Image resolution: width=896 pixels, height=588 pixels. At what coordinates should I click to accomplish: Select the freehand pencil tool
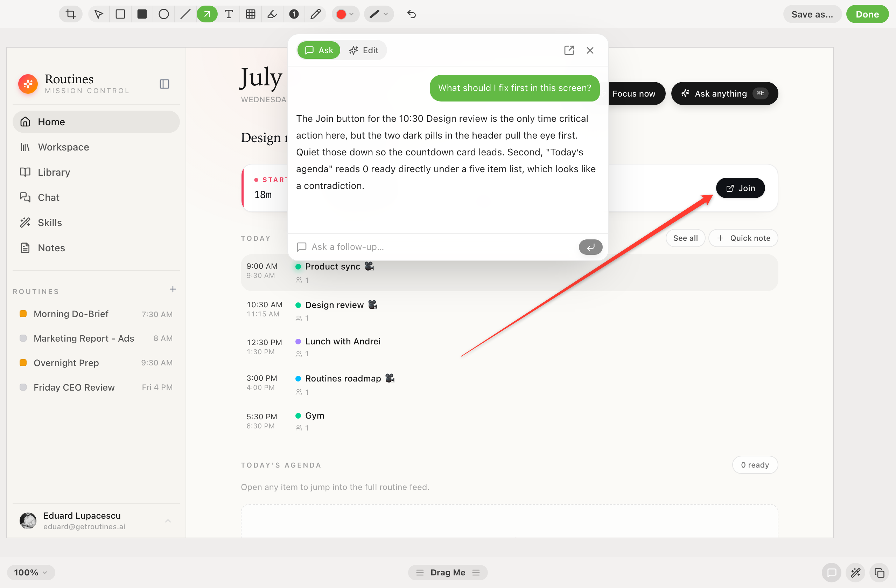click(315, 14)
